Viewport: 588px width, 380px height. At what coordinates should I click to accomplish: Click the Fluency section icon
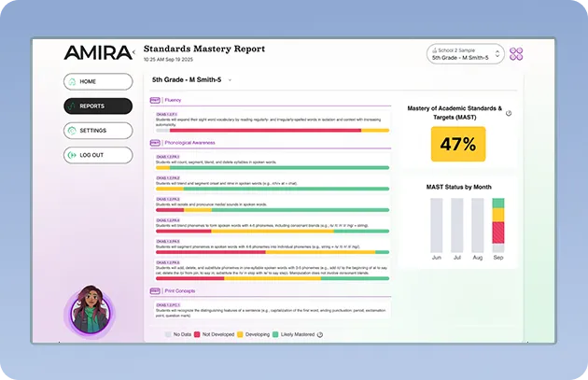(x=155, y=100)
